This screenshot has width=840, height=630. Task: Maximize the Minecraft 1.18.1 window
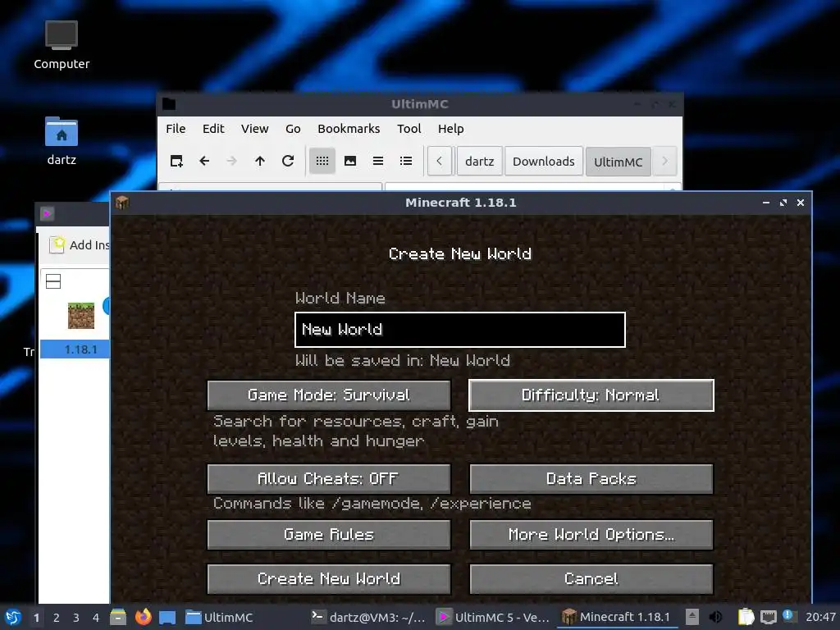pyautogui.click(x=783, y=203)
